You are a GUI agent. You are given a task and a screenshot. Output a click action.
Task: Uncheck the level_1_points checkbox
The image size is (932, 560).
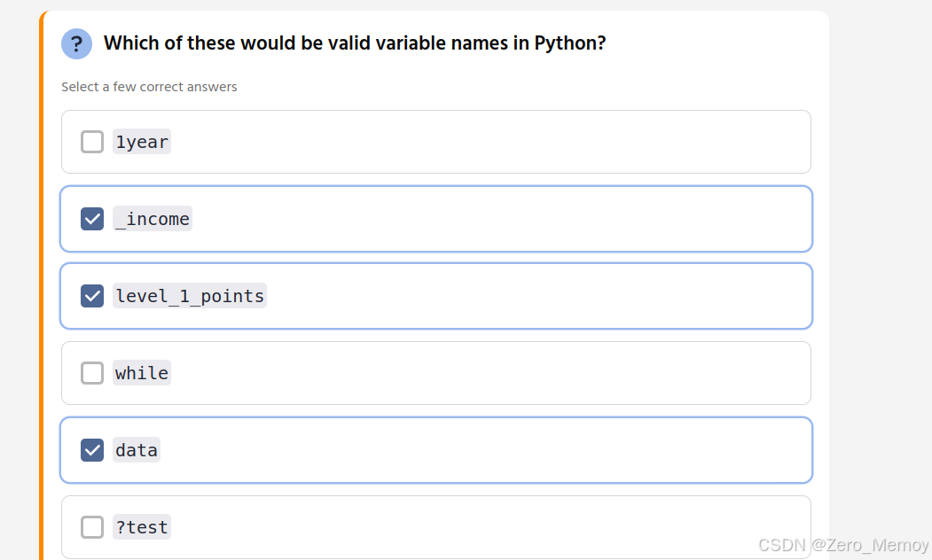(92, 296)
